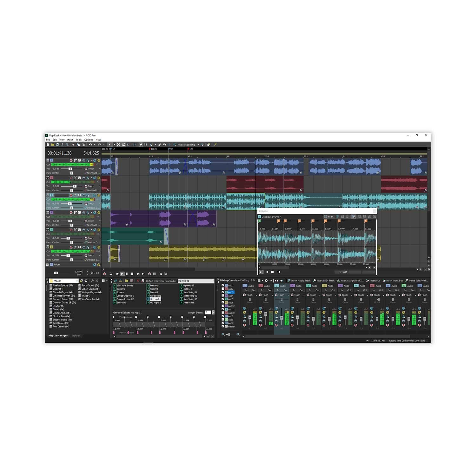Image resolution: width=476 pixels, height=476 pixels.
Task: Open the Touch automation dropdown on track 1
Action: 100,169
